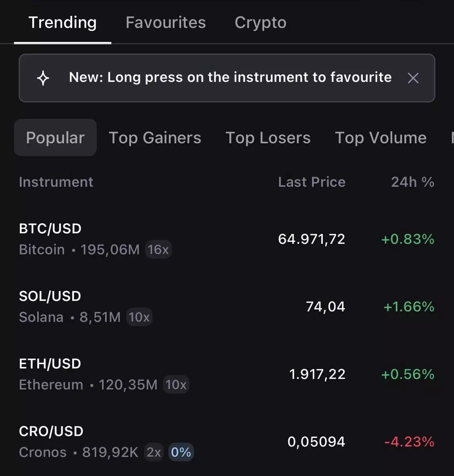Image resolution: width=454 pixels, height=476 pixels.
Task: Open the ETH/USD instrument row
Action: click(x=227, y=374)
